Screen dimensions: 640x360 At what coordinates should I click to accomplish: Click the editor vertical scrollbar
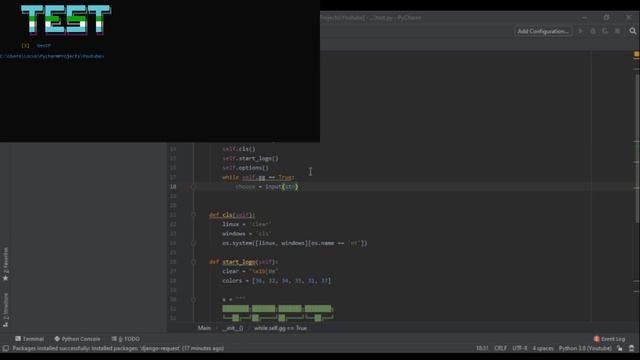click(x=637, y=149)
